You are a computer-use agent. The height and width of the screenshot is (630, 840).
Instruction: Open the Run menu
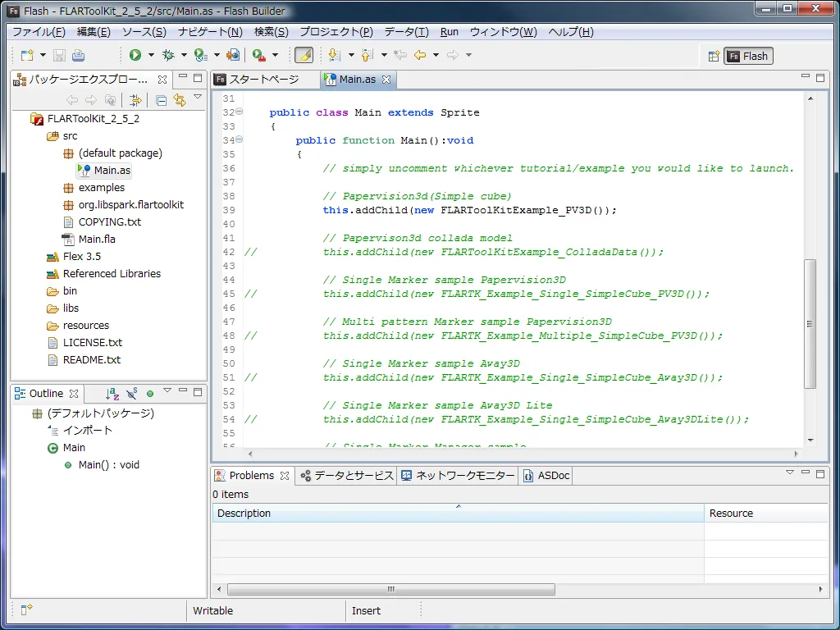coord(450,32)
